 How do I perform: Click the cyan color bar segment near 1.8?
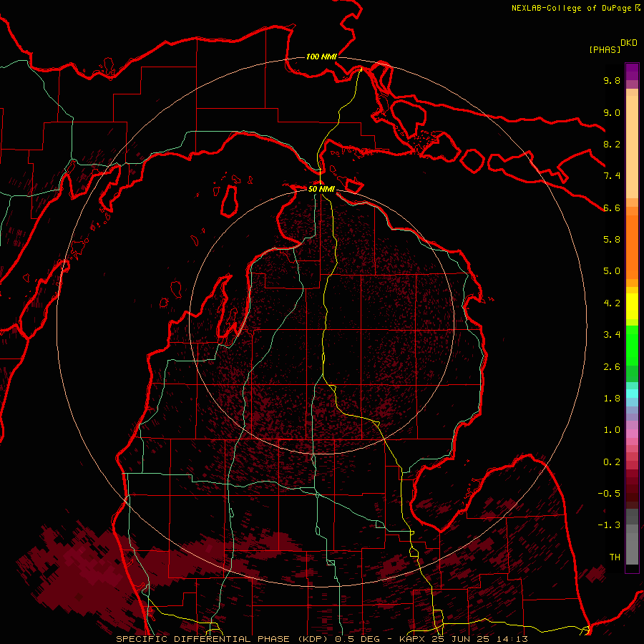[x=632, y=394]
